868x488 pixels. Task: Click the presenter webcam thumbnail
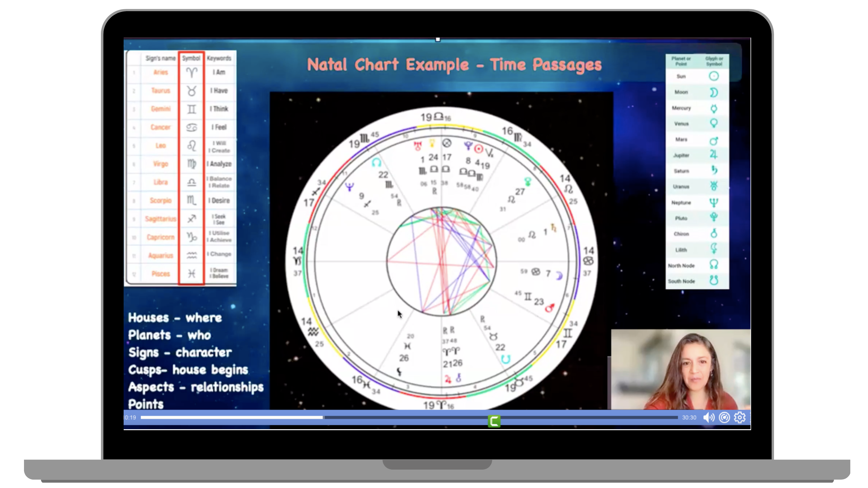(681, 369)
